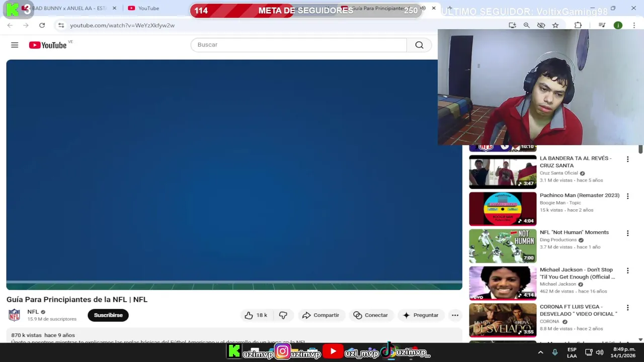Open options menu for CORONA DESVELADO video
Viewport: 644px width, 362px height.
(627, 307)
